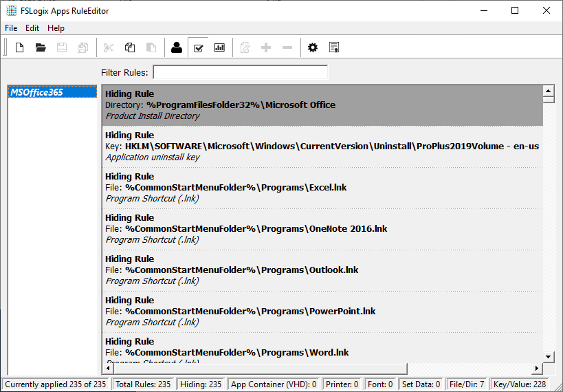Click the Edit Rule pencil icon
The width and height of the screenshot is (563, 392).
point(245,47)
